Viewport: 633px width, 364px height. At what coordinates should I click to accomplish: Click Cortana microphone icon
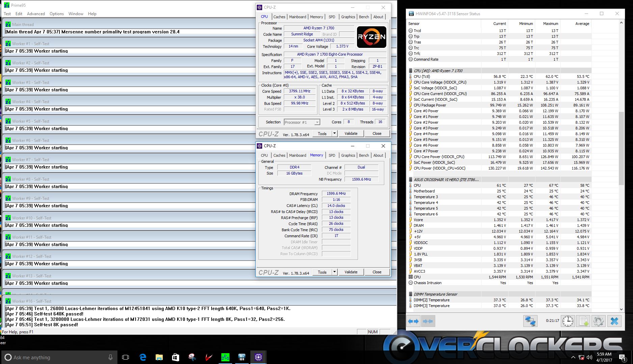(110, 357)
